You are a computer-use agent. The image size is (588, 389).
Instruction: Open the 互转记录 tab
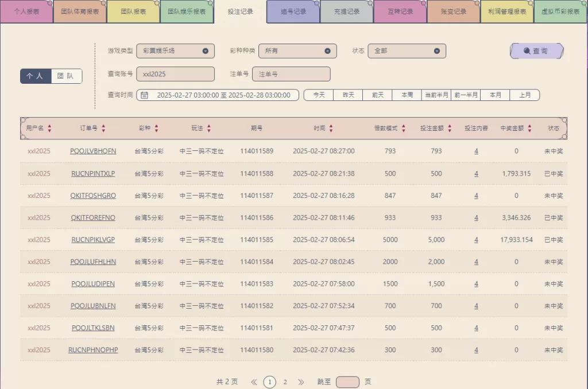click(400, 11)
